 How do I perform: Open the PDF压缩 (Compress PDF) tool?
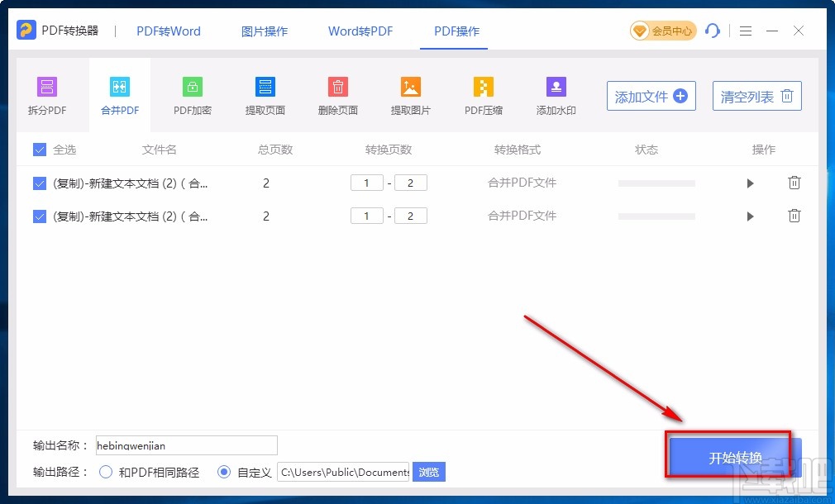(x=483, y=93)
